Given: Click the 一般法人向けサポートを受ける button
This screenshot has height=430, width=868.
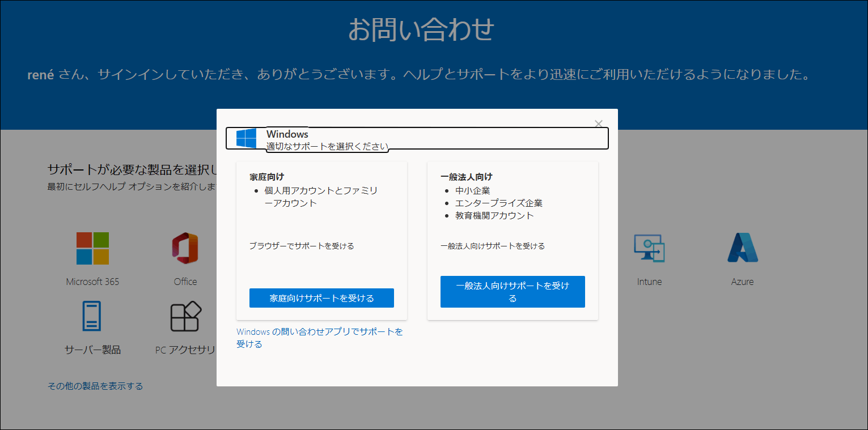Looking at the screenshot, I should (513, 292).
